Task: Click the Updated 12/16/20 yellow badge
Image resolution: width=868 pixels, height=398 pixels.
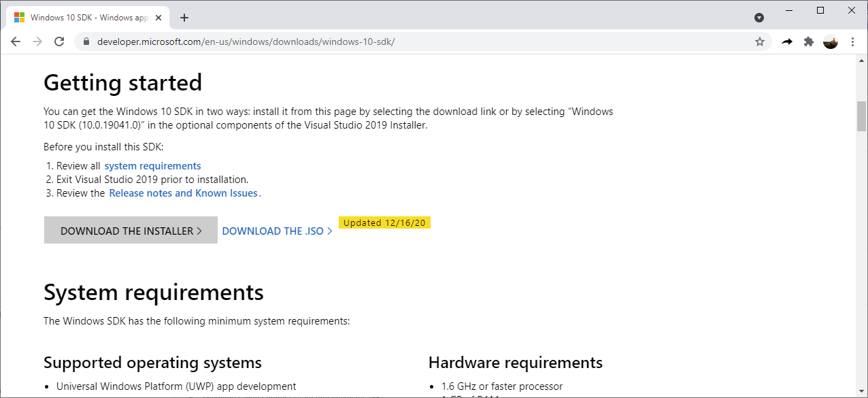Action: coord(385,223)
